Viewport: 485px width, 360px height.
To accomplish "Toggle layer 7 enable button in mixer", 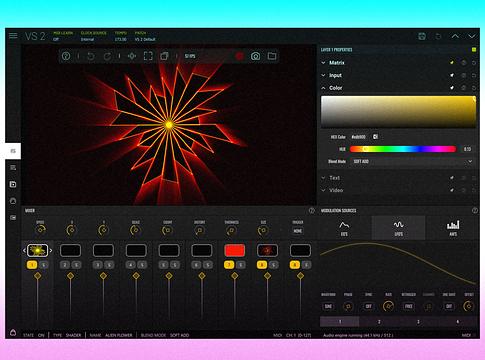I will click(x=229, y=265).
